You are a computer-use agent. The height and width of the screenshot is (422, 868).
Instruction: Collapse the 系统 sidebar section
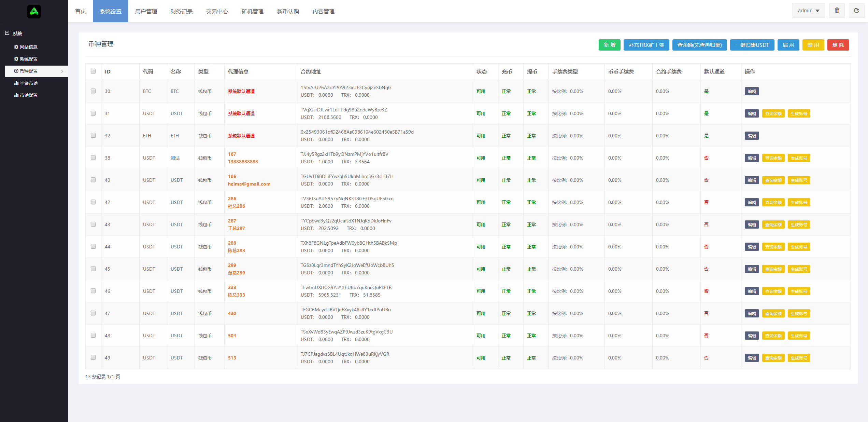pos(7,33)
